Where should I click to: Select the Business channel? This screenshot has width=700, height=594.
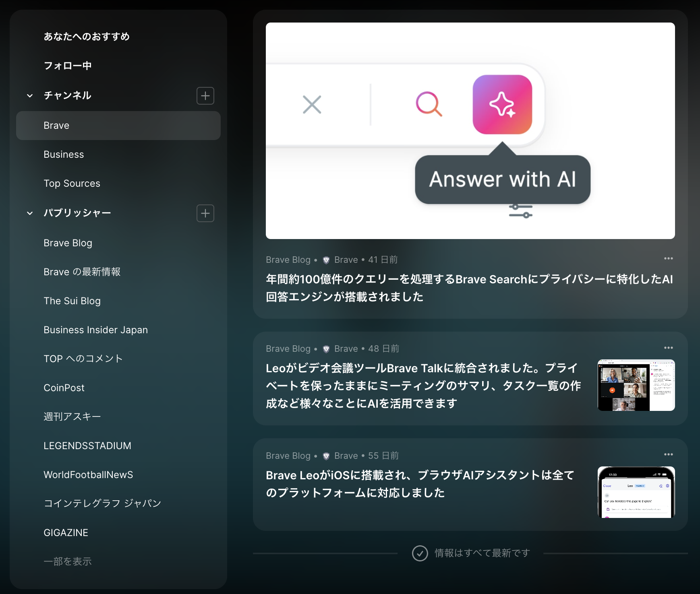coord(118,155)
